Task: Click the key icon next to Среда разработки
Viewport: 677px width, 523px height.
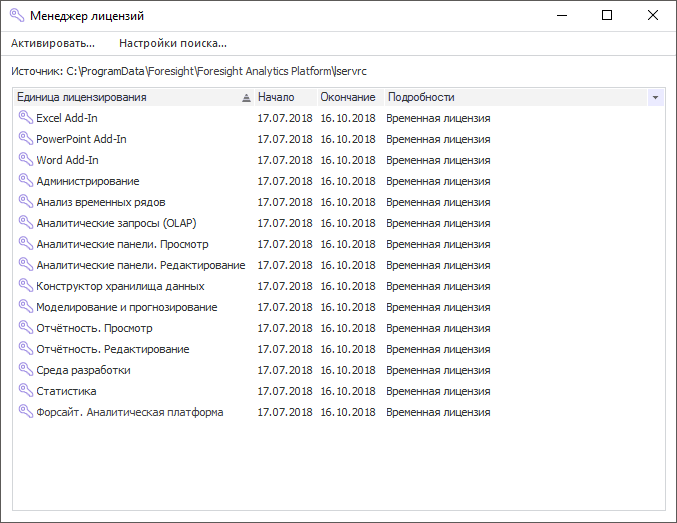Action: point(25,370)
